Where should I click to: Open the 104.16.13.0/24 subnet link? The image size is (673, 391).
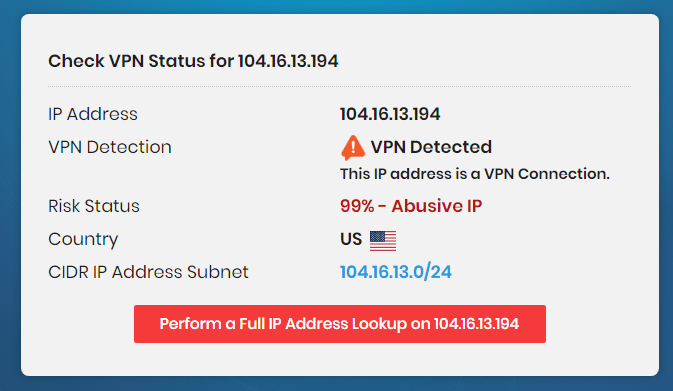coord(396,272)
